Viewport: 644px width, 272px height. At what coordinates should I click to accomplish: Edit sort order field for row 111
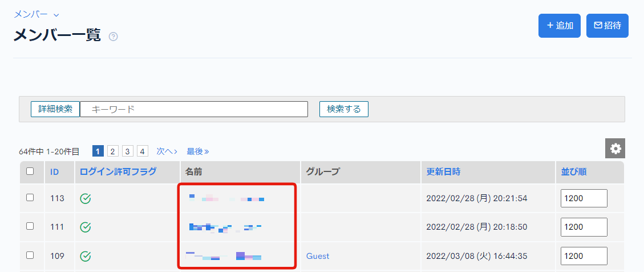pos(584,227)
